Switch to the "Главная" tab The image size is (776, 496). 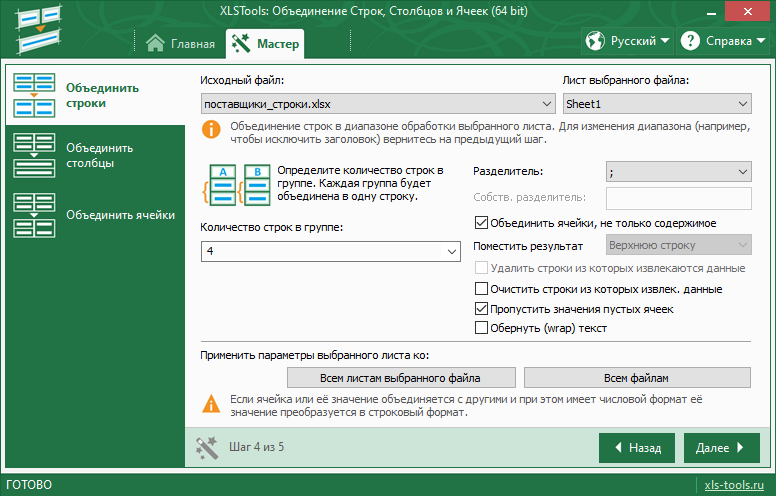click(181, 44)
